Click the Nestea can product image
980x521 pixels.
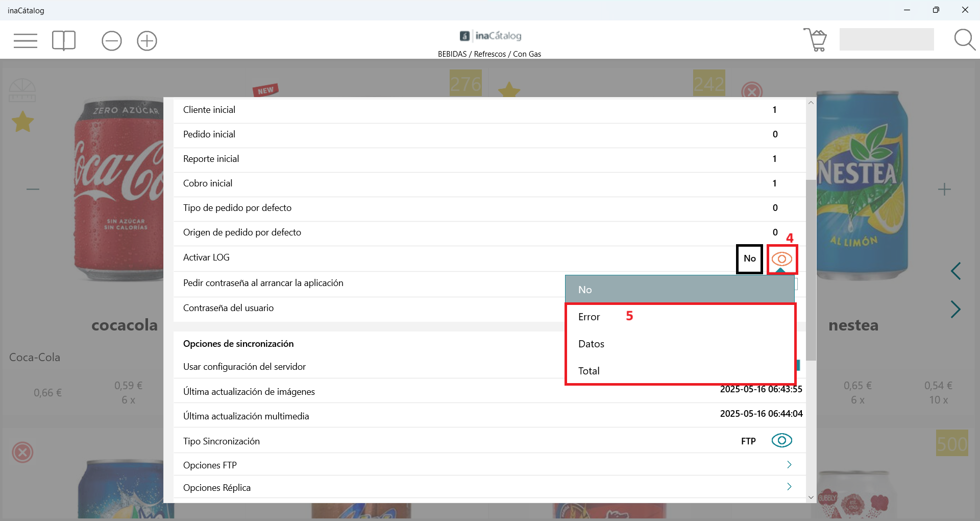863,185
